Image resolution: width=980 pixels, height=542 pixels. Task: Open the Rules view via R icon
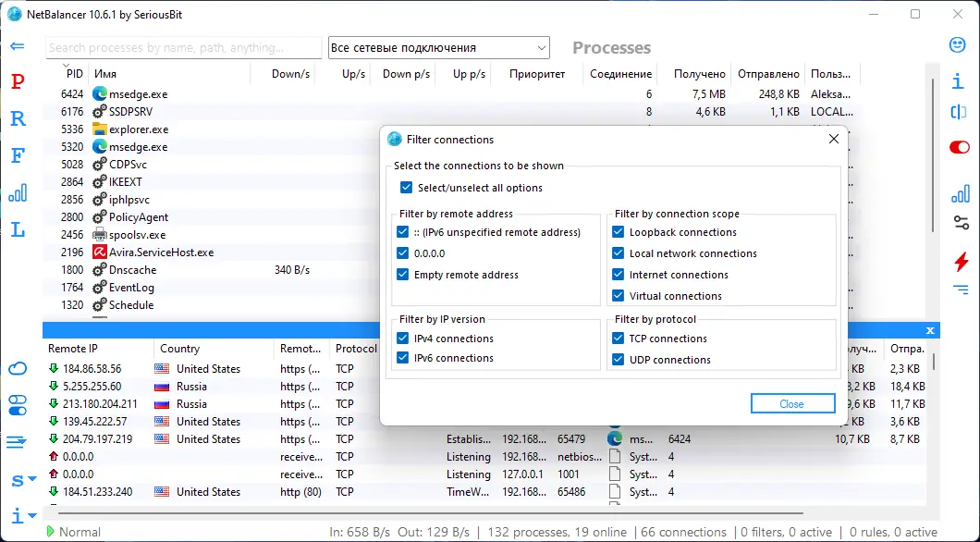[18, 118]
